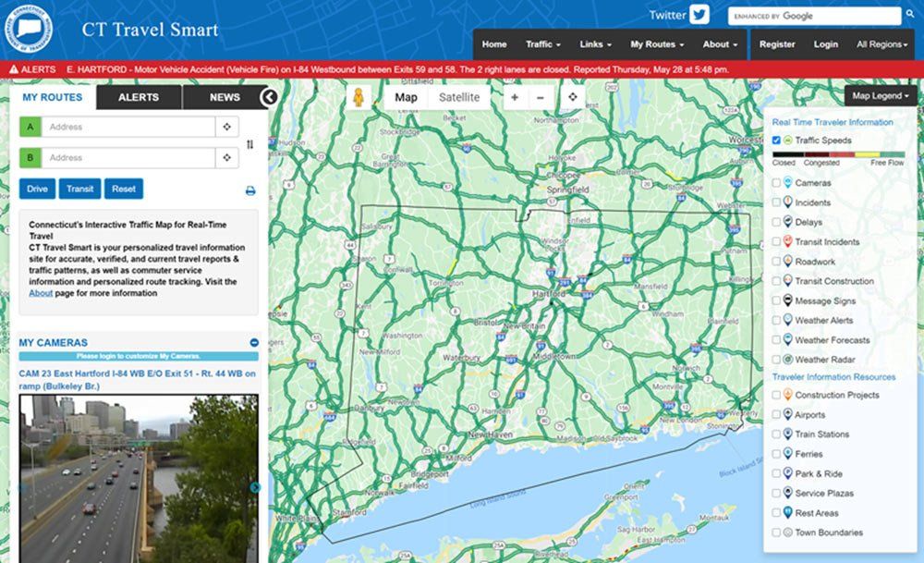Click the Weather Radar legend icon
This screenshot has height=563, width=924.
click(788, 359)
